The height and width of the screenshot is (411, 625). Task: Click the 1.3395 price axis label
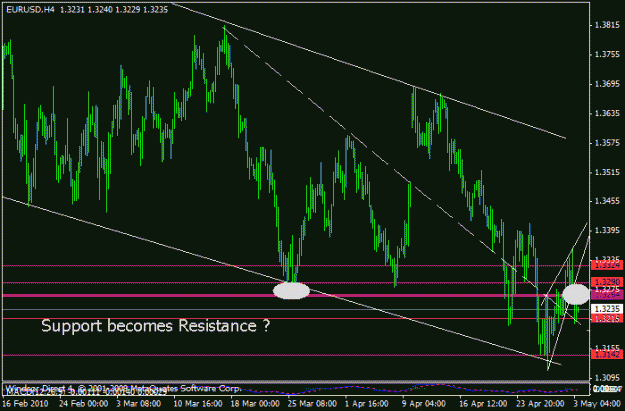607,230
